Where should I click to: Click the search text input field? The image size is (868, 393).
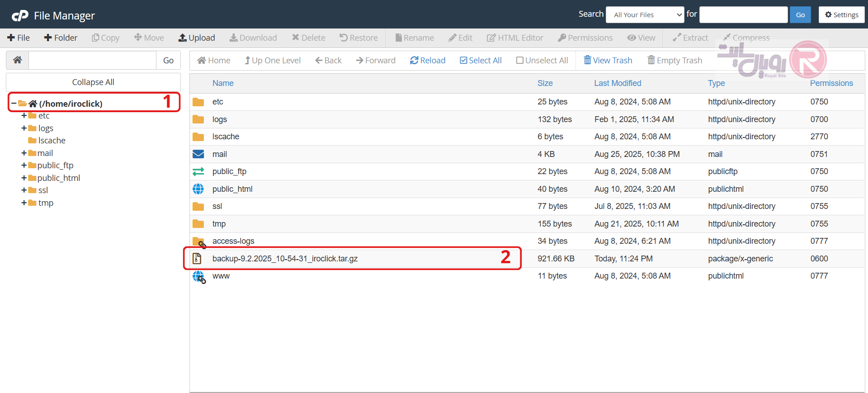(743, 14)
